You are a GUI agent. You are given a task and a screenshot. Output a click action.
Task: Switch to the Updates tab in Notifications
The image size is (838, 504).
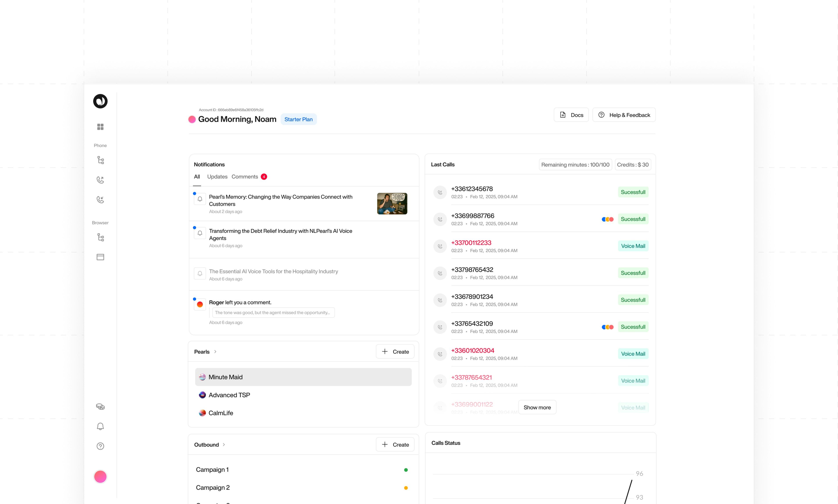click(x=217, y=177)
